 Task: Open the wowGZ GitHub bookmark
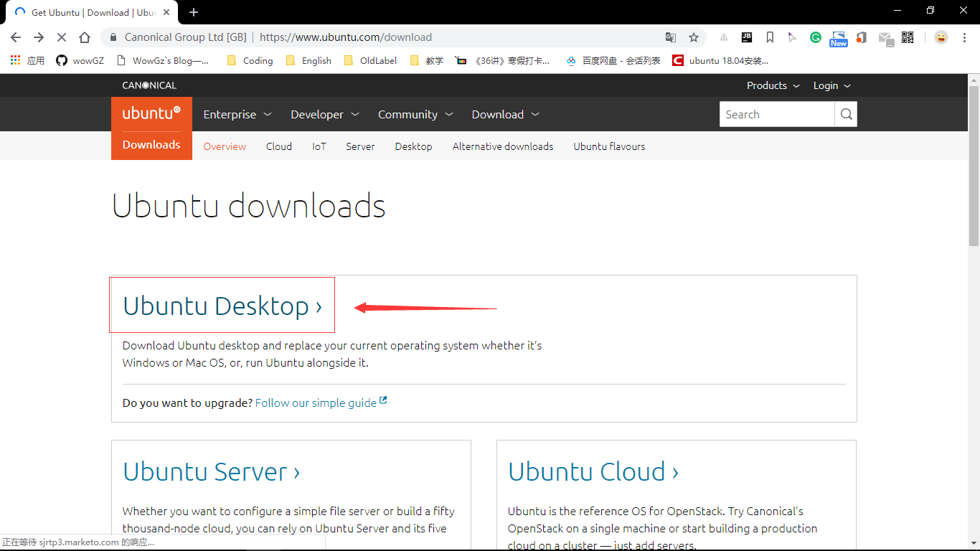[x=80, y=61]
